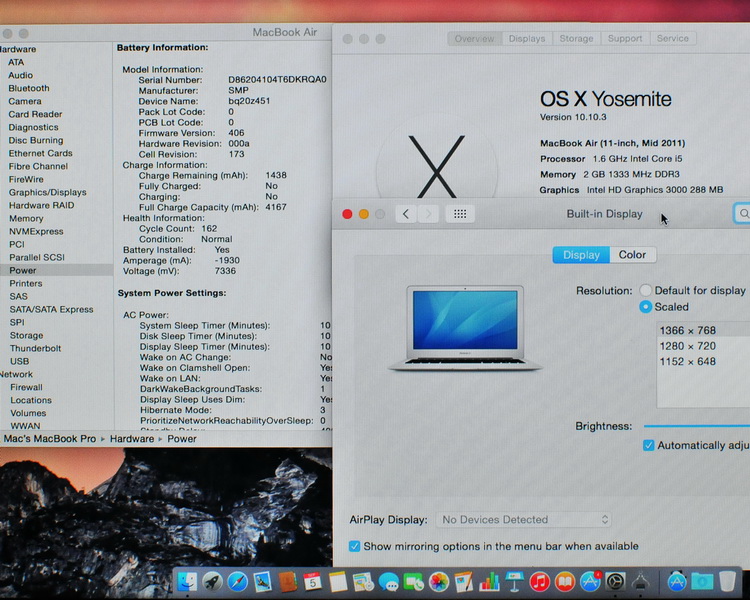Select Bluetooth in hardware sidebar
Screen dimensions: 750x600
(x=29, y=88)
